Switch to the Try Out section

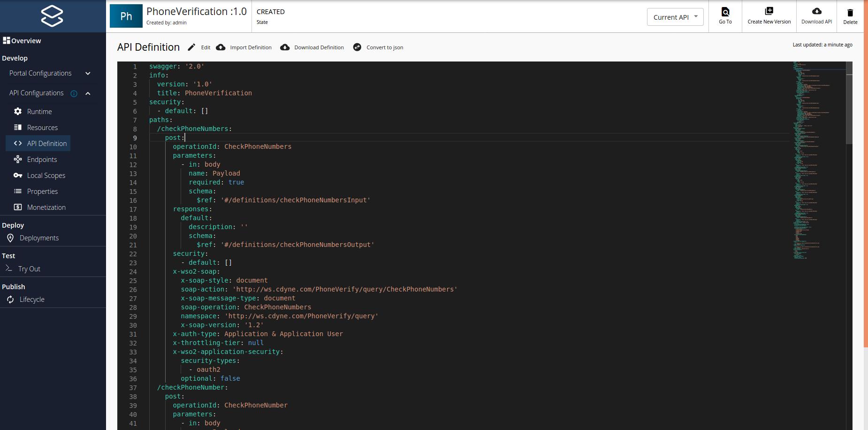29,269
